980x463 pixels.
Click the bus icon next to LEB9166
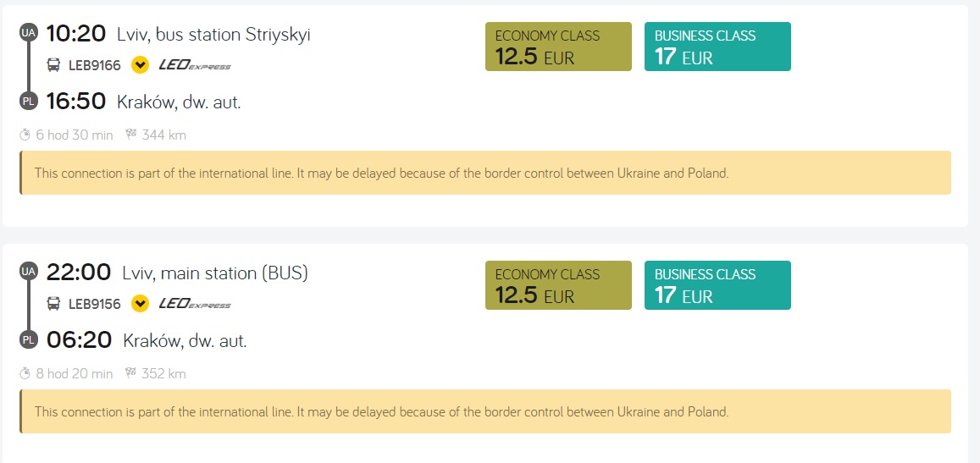tap(53, 65)
